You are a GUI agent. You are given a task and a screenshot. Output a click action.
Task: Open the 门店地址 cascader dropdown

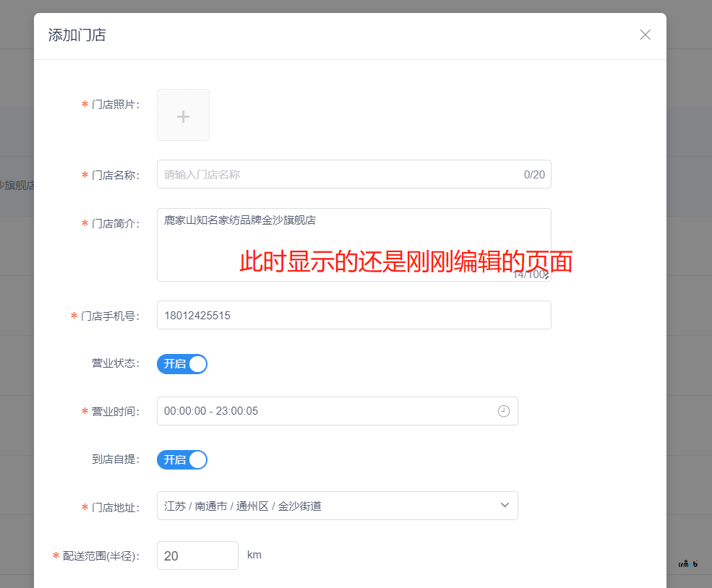[338, 506]
